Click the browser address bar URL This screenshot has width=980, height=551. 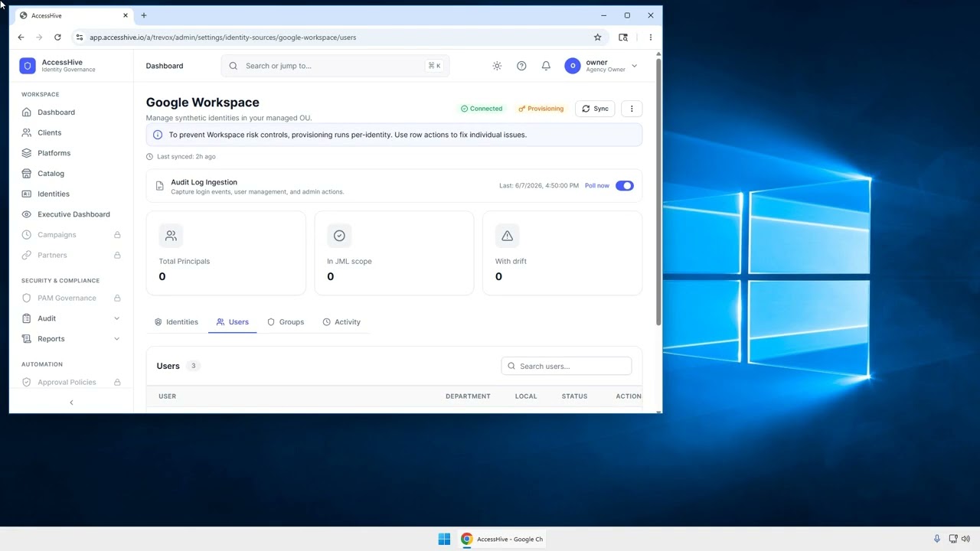223,37
